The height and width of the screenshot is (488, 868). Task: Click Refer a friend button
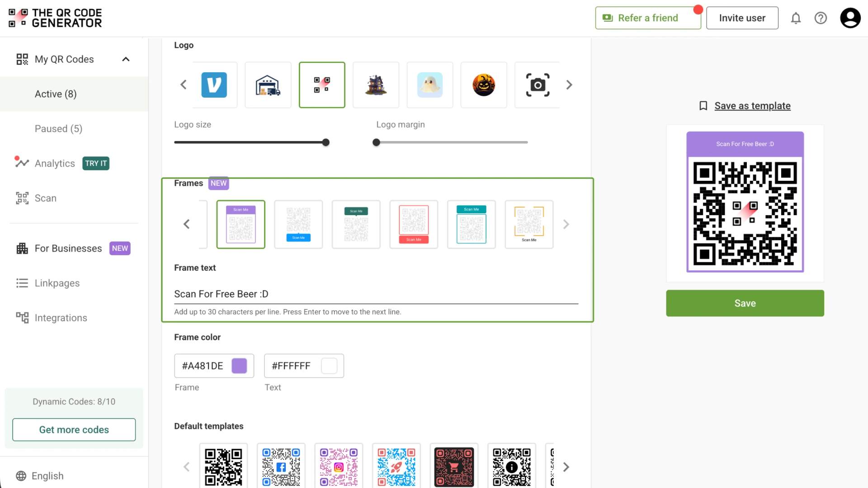click(x=648, y=18)
